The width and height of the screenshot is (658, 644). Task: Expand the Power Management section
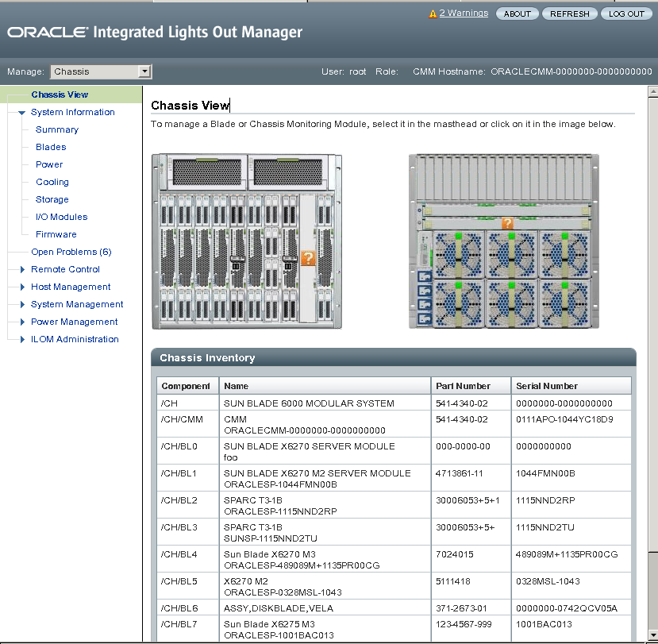coord(22,322)
